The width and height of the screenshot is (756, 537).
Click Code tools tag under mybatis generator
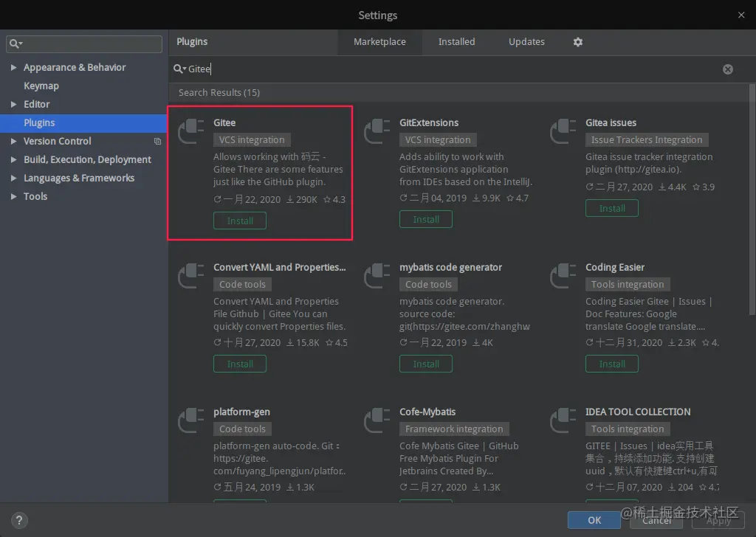(429, 284)
